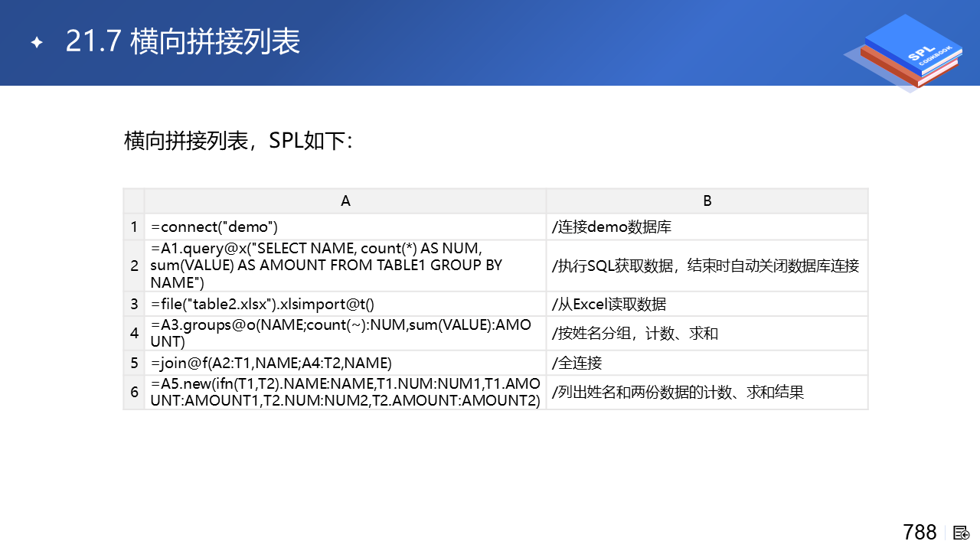Click the =A5.new(ifn(T1,T2) cell
The image size is (980, 551).
click(x=345, y=392)
